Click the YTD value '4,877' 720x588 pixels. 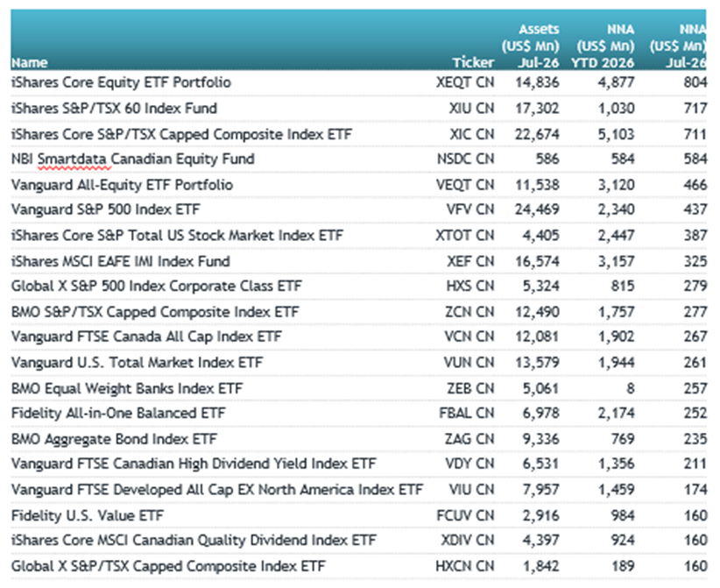617,82
